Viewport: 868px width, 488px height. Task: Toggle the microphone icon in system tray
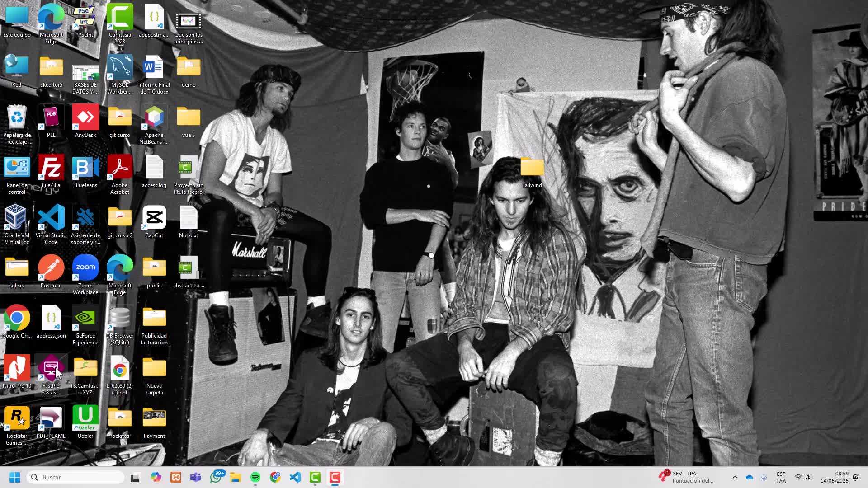pyautogui.click(x=764, y=477)
